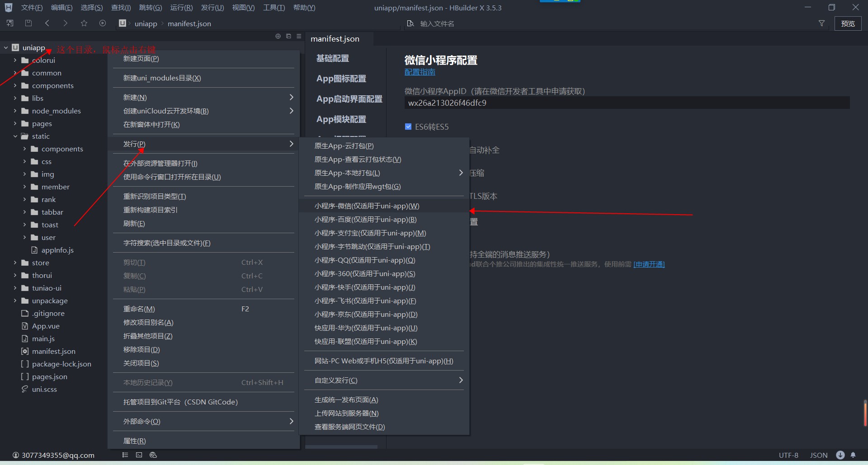Open the 配置指南 link
This screenshot has height=465, width=868.
420,72
